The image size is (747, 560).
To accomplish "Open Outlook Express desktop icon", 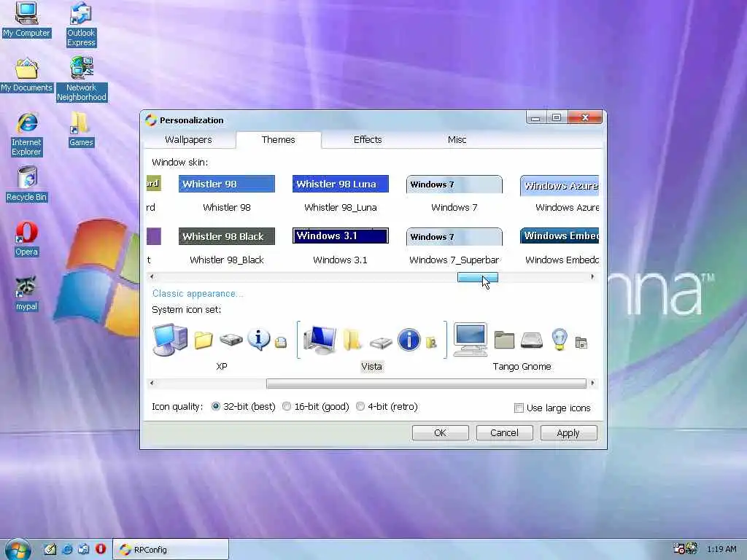I will click(x=81, y=24).
